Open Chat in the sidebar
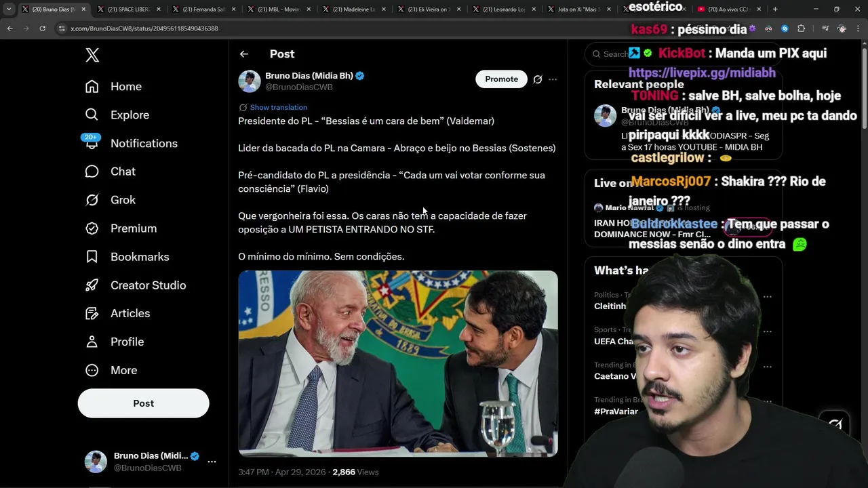This screenshot has height=488, width=868. click(110, 172)
